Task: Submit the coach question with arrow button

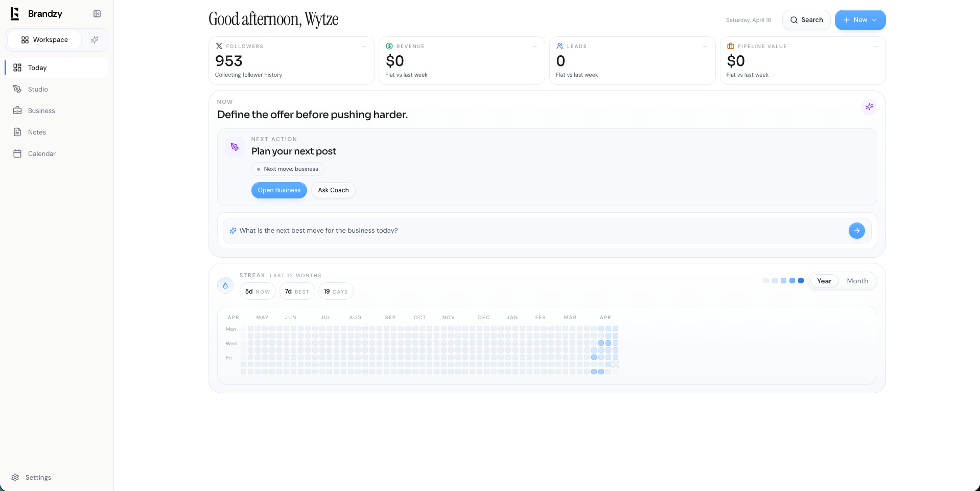Action: click(856, 231)
